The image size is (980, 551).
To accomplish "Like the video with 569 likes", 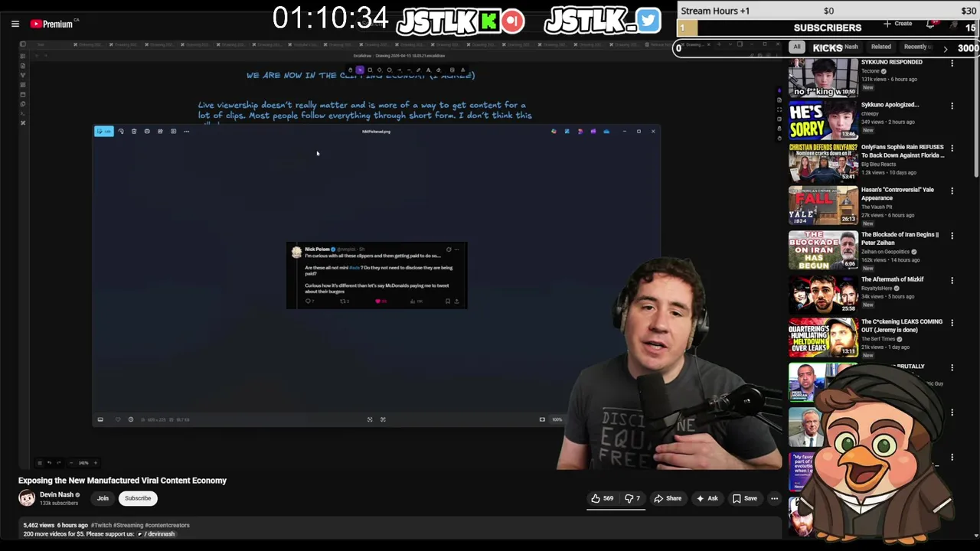I will click(x=602, y=498).
